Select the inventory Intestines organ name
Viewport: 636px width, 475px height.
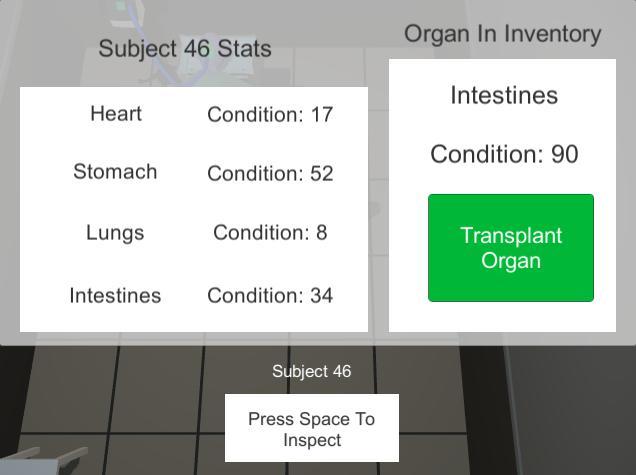[x=504, y=96]
